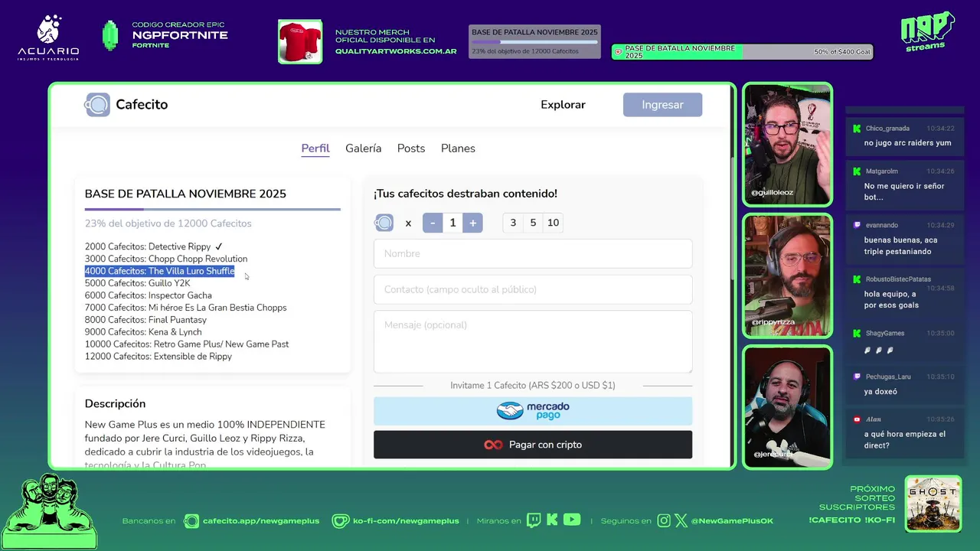Click guilloleoz webcam feed
The width and height of the screenshot is (980, 551).
point(787,145)
